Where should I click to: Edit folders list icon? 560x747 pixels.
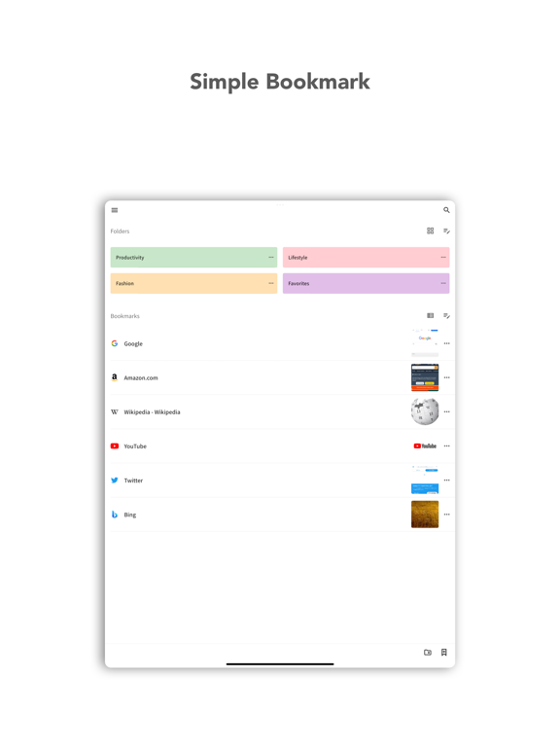click(x=446, y=231)
